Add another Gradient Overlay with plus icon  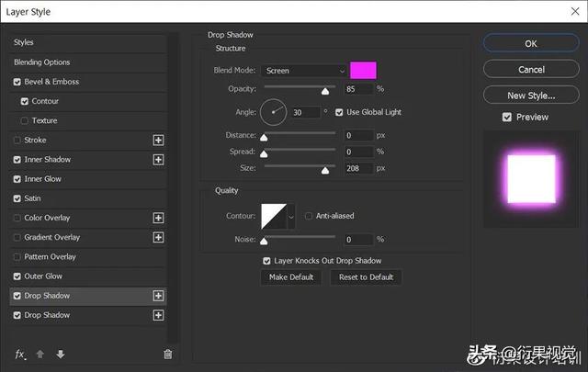point(158,238)
